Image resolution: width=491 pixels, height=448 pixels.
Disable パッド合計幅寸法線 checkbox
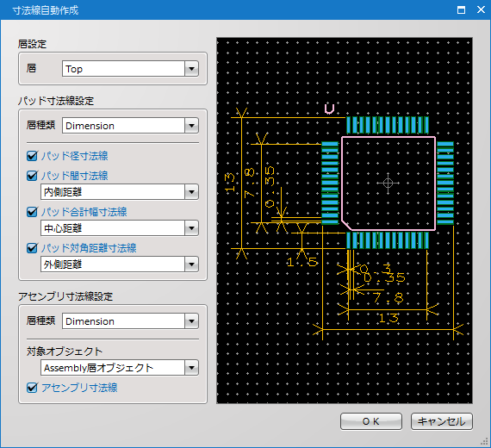point(32,212)
